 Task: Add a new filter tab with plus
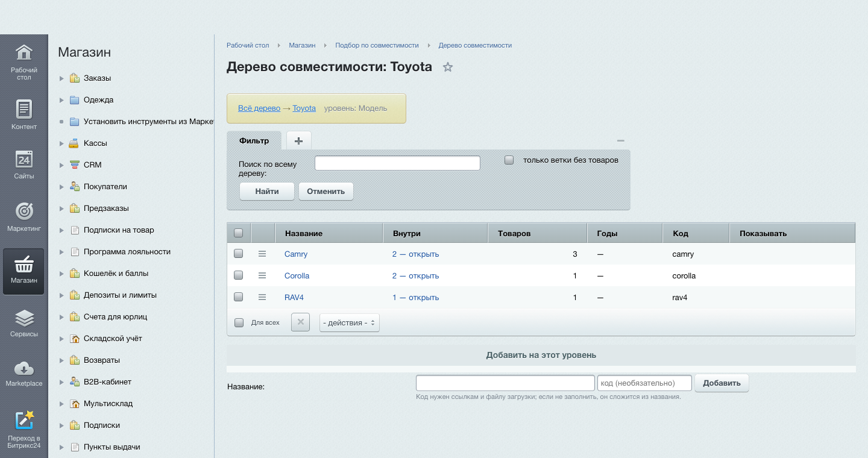pos(298,140)
